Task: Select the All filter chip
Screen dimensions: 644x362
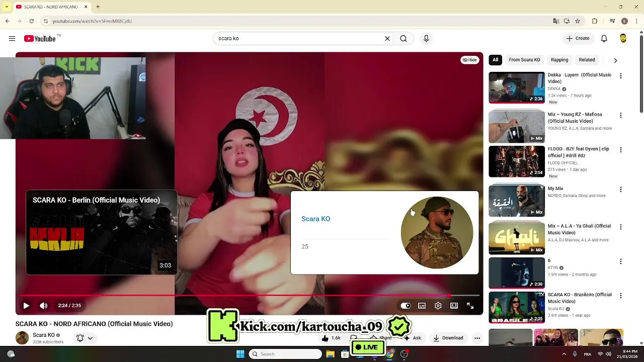Action: pyautogui.click(x=495, y=60)
